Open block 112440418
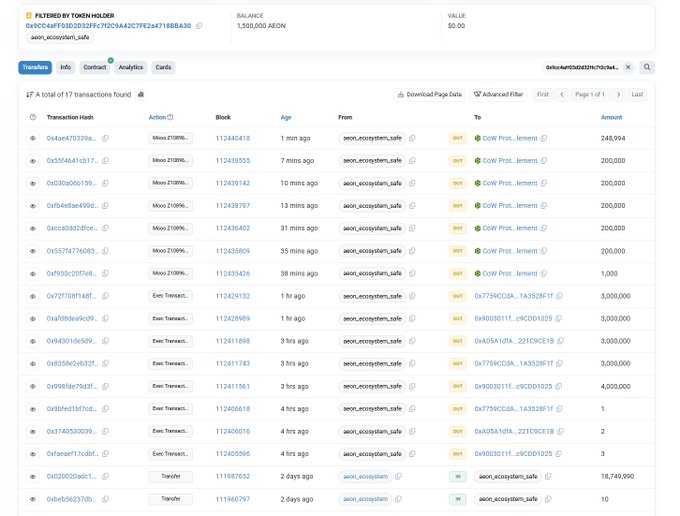This screenshot has height=516, width=680. pos(233,138)
